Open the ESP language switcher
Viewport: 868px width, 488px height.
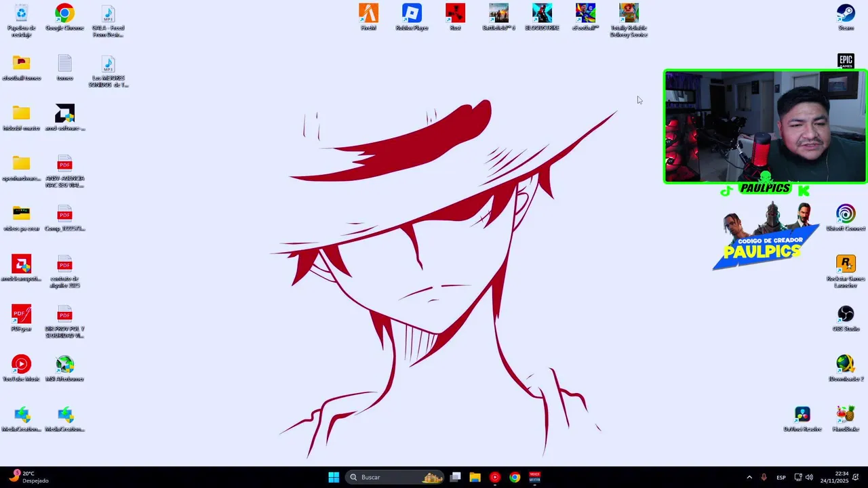781,477
